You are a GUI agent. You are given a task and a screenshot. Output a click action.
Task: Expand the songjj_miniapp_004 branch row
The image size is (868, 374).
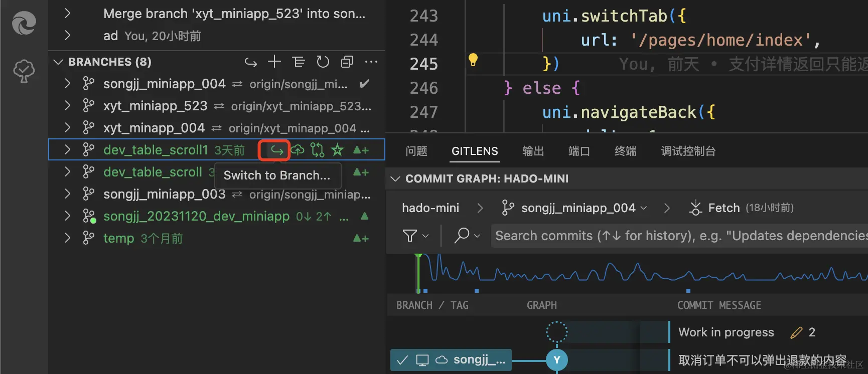[67, 83]
